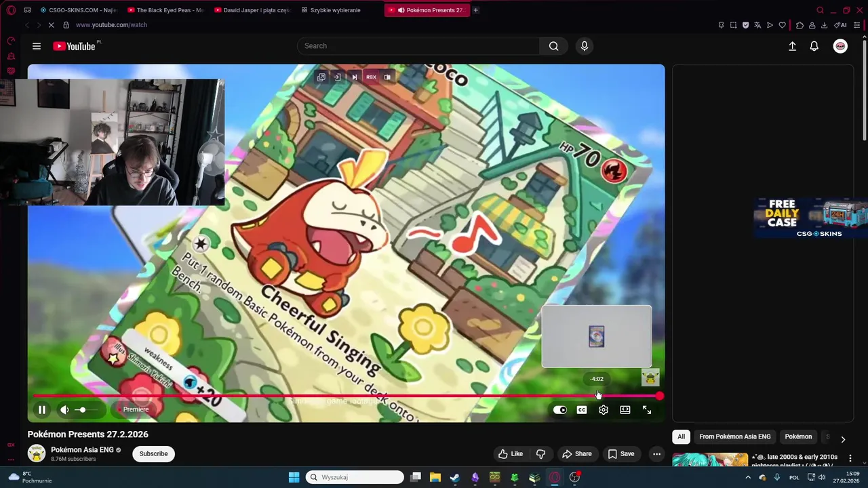Open File Explorer from taskbar
The image size is (868, 488).
click(435, 477)
